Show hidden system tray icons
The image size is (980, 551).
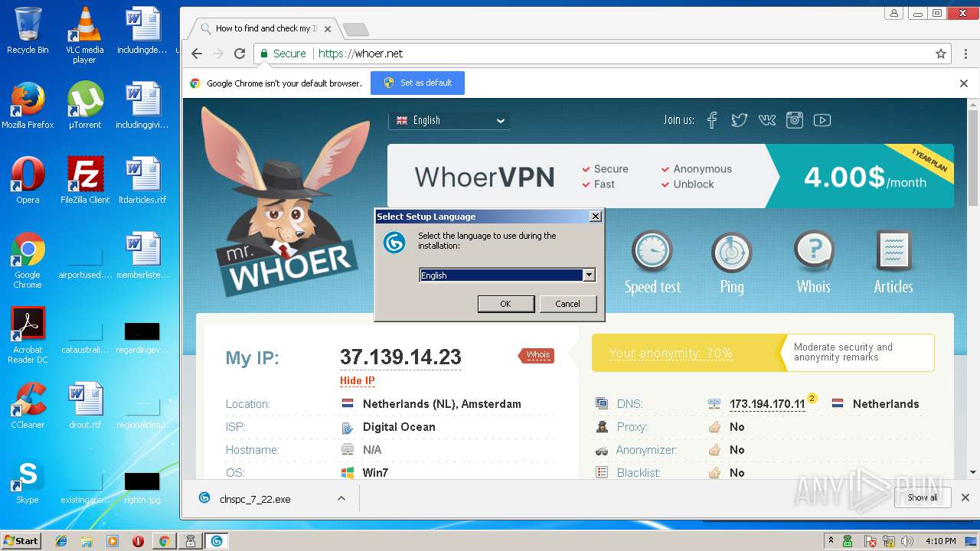coord(831,540)
